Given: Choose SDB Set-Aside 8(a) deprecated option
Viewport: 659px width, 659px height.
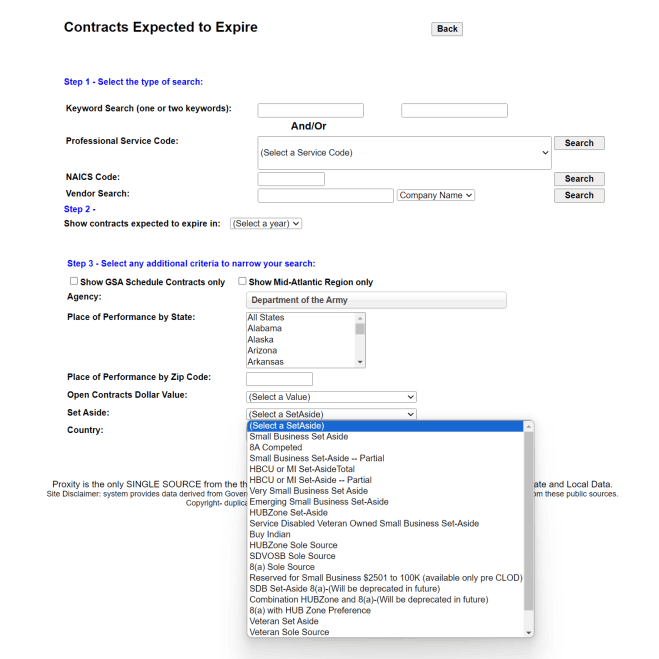Looking at the screenshot, I should pos(385,589).
